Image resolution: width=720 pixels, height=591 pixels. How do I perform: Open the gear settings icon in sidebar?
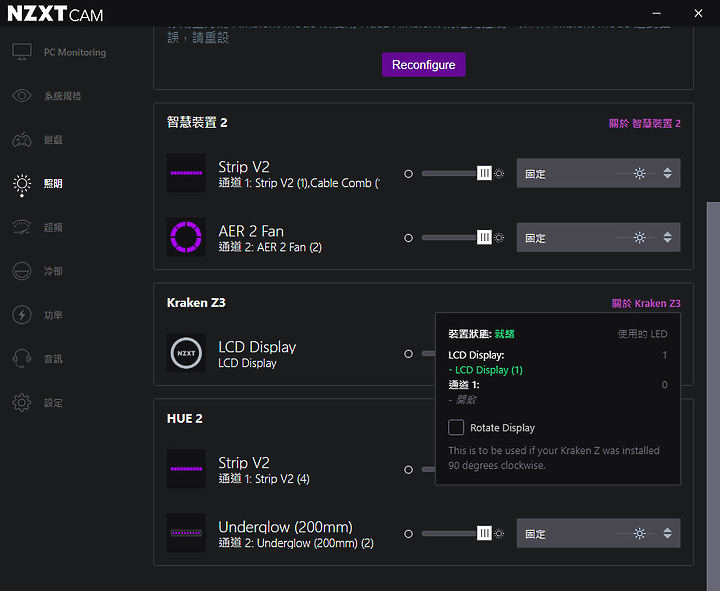[x=22, y=402]
